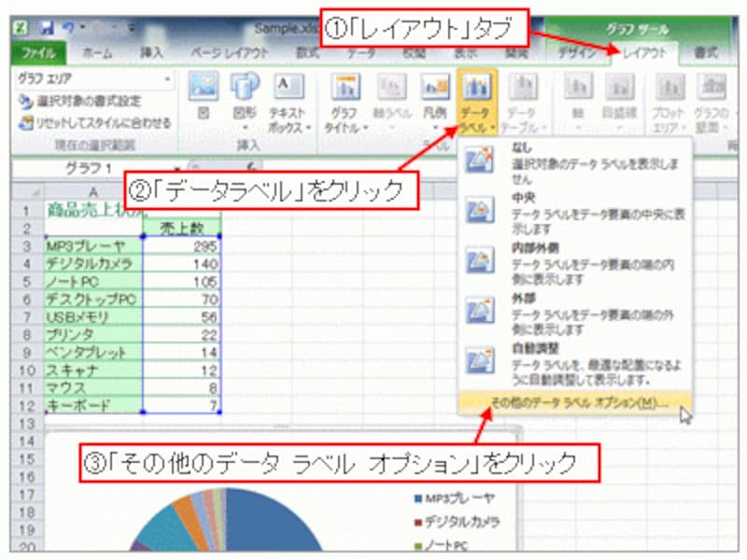Choose 自動調整 data label option
Image resolution: width=747 pixels, height=560 pixels.
575,364
